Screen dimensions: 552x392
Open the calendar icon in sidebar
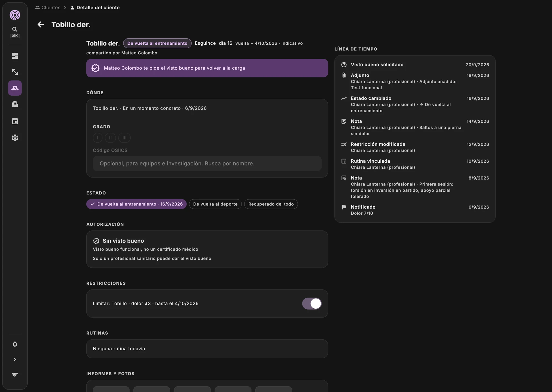[15, 121]
